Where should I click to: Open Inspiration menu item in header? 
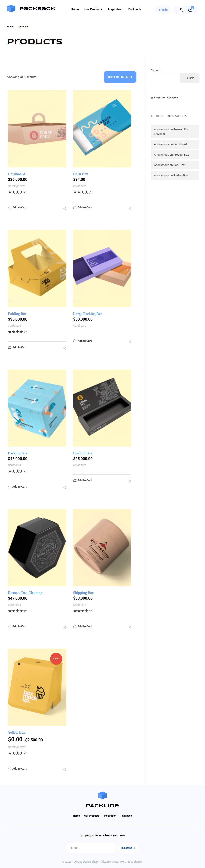pos(115,9)
